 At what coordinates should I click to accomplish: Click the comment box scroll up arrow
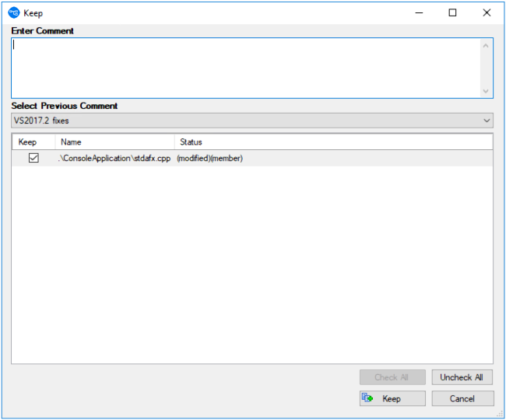[x=487, y=45]
